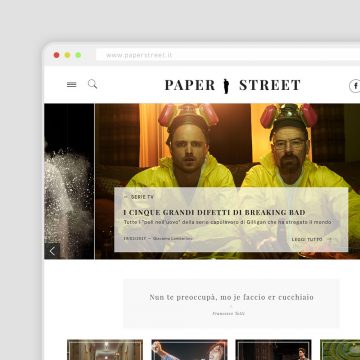Open the Breaking Bad article headline
The width and height of the screenshot is (360, 360).
(x=214, y=212)
